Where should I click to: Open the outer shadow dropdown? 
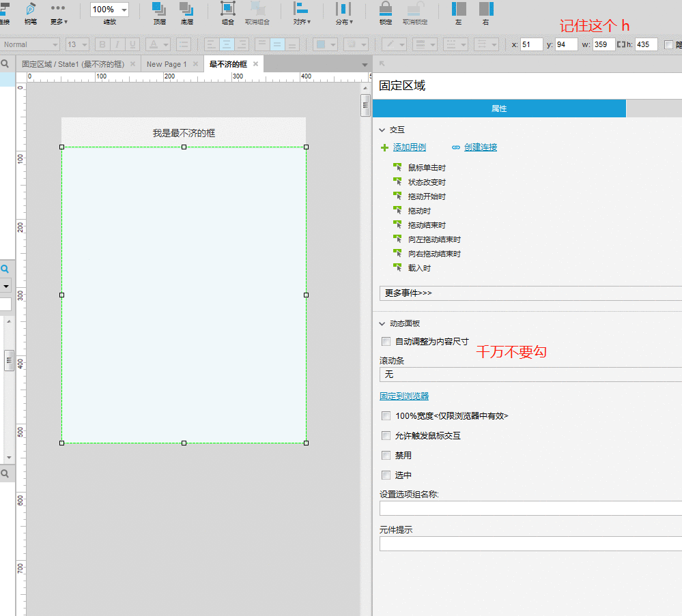point(356,44)
